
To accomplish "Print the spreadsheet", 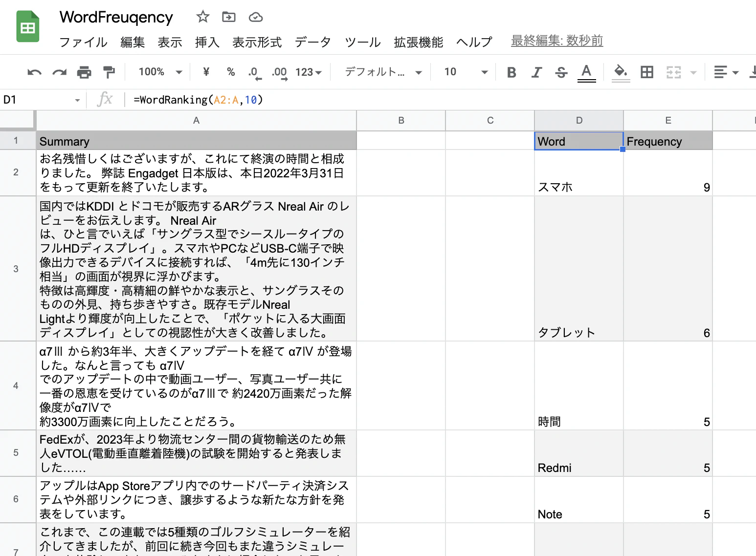I will click(84, 72).
